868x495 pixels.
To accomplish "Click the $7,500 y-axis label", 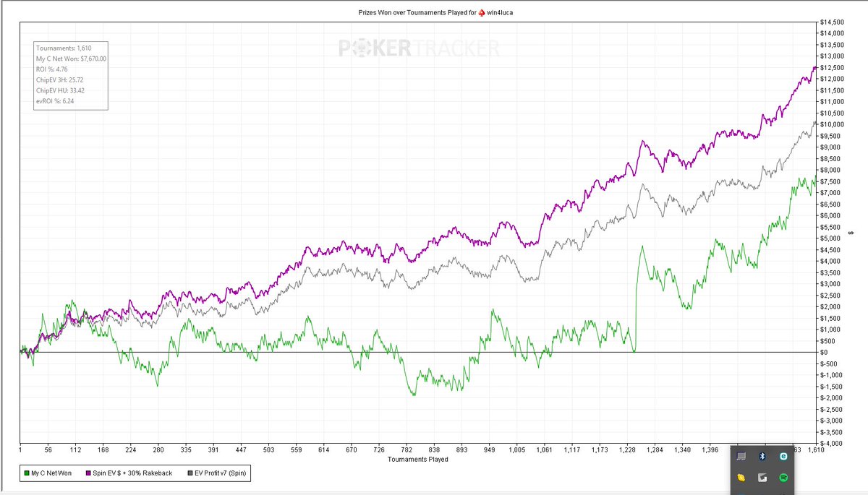I will click(x=830, y=181).
